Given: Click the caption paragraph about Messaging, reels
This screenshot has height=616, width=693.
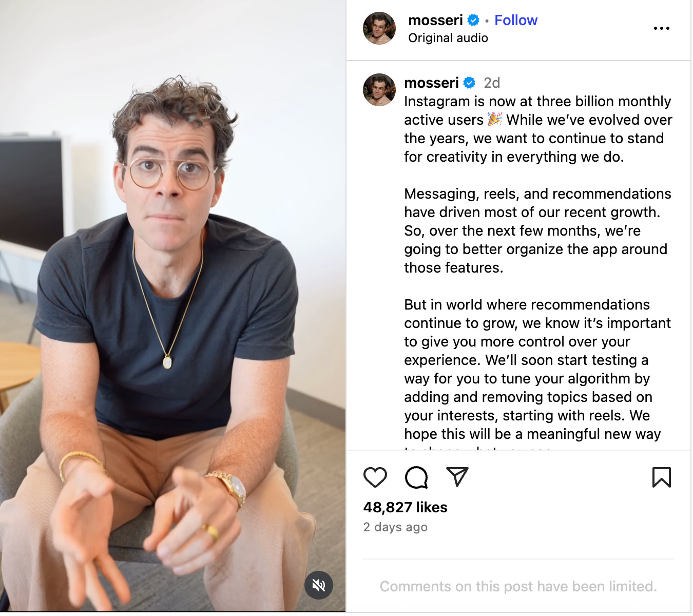Looking at the screenshot, I should point(537,230).
